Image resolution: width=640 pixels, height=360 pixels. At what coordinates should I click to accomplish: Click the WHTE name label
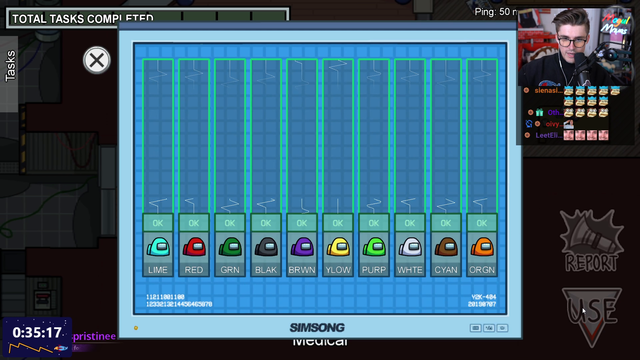pyautogui.click(x=410, y=270)
